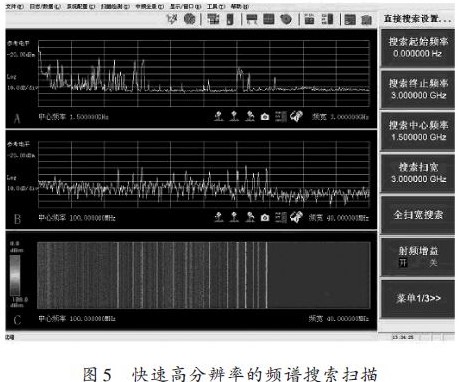Screen dimensions: 460x382
Task: Click the 全扫宽搜索 button
Action: 418,215
